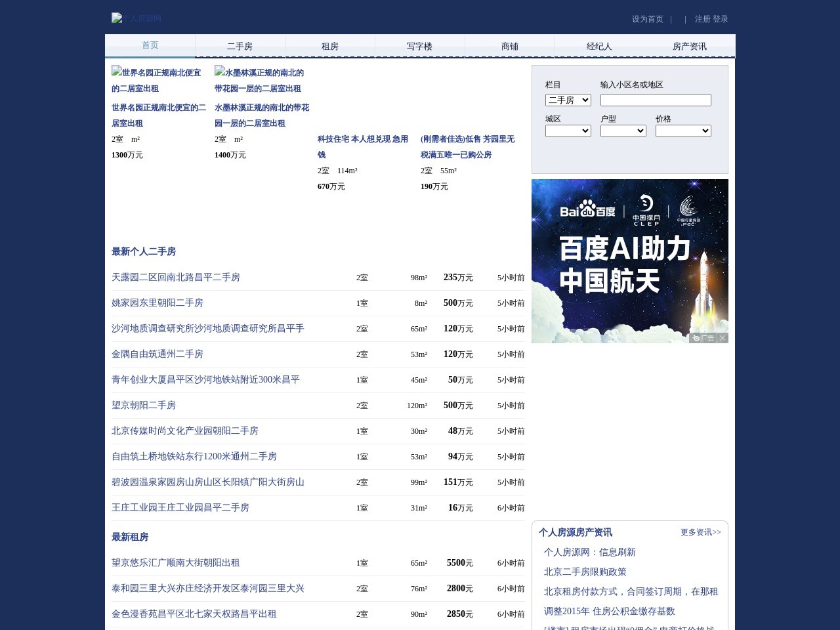Open the 房产资讯 tab in the navigation

coord(689,46)
